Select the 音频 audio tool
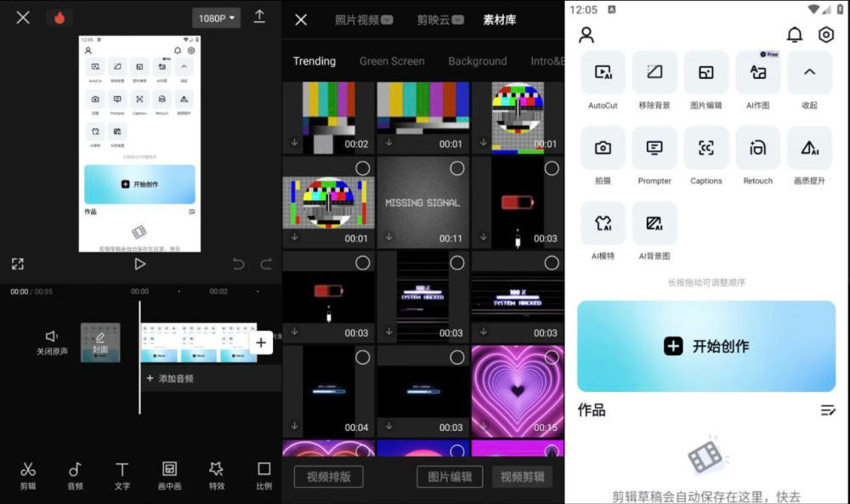This screenshot has height=504, width=850. pyautogui.click(x=76, y=476)
